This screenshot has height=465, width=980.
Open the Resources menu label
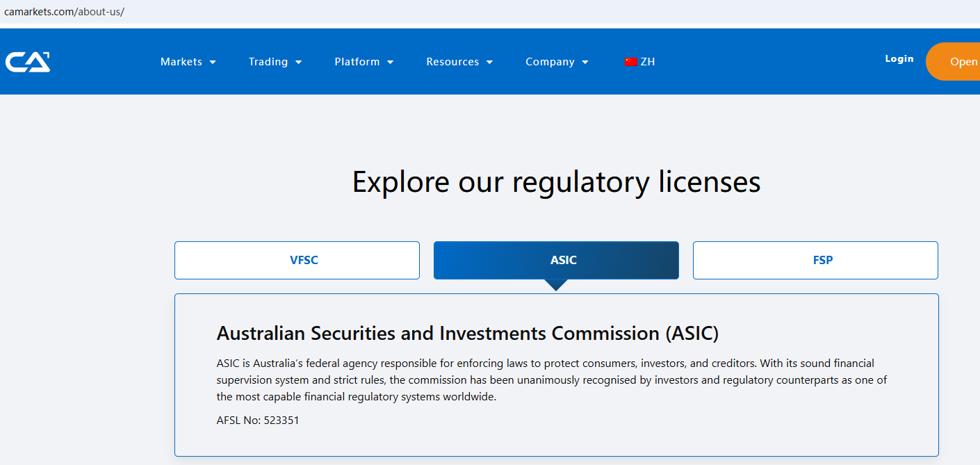pos(452,62)
